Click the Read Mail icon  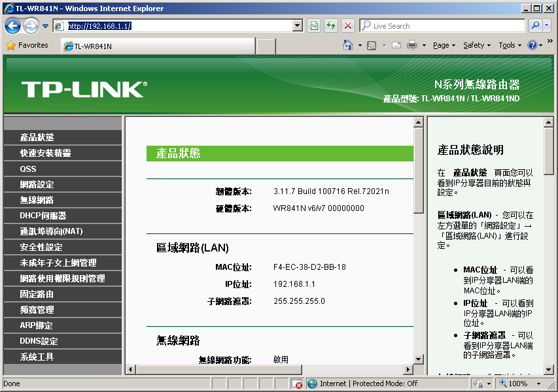(x=396, y=46)
